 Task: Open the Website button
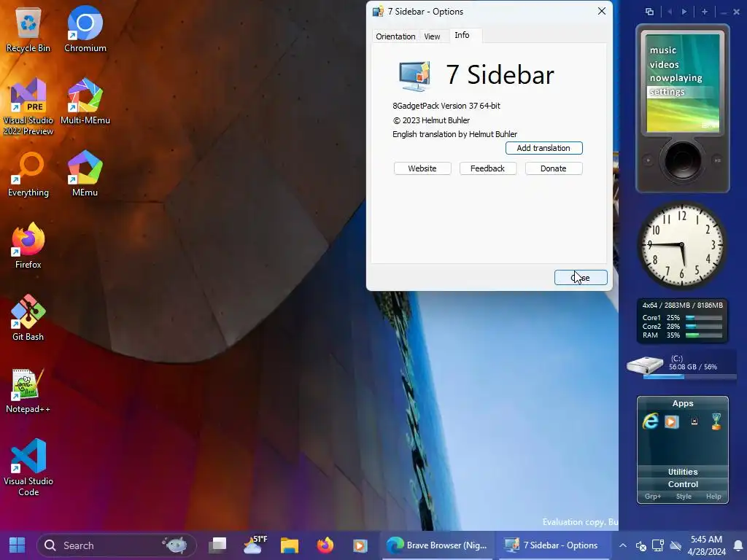pyautogui.click(x=422, y=168)
